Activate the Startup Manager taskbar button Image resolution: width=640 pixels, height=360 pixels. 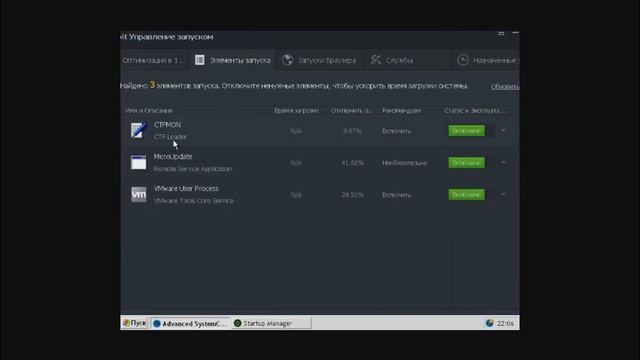pyautogui.click(x=271, y=323)
